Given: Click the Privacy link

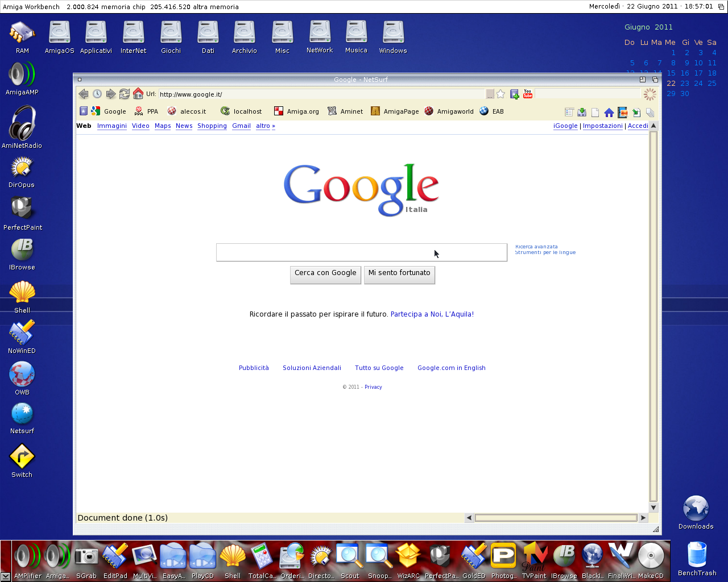Looking at the screenshot, I should pos(373,387).
